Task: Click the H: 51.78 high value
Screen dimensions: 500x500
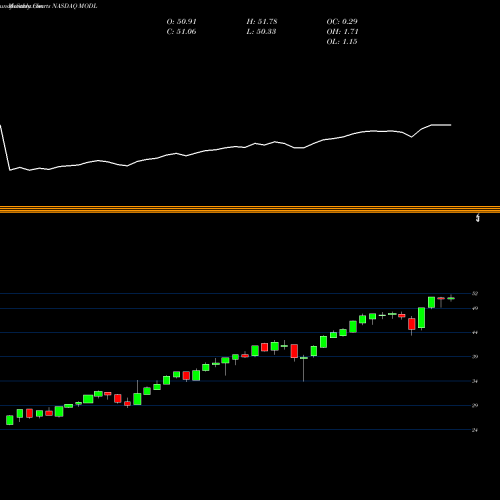Action: click(x=262, y=22)
